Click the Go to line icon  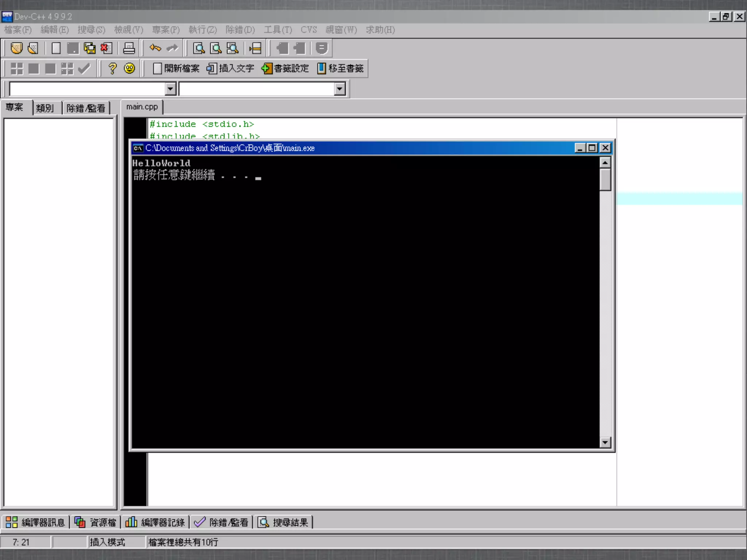click(x=255, y=48)
